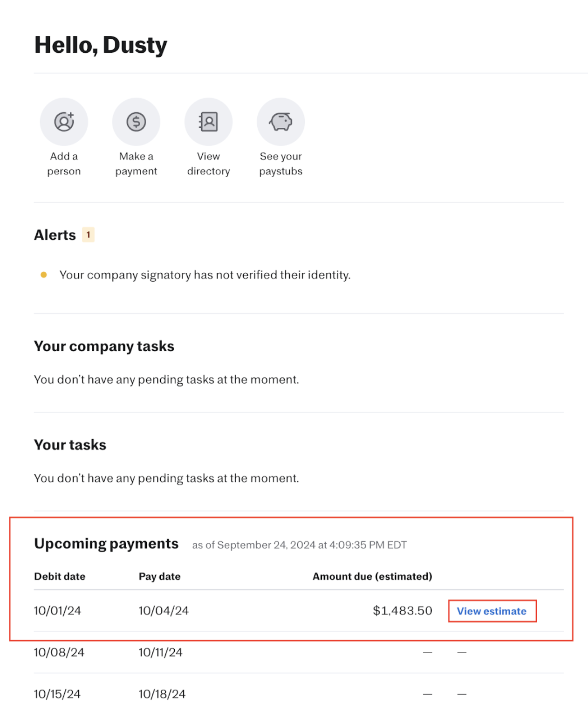The height and width of the screenshot is (705, 588).
Task: Click the Hello, Dusty greeting heading
Action: click(101, 45)
